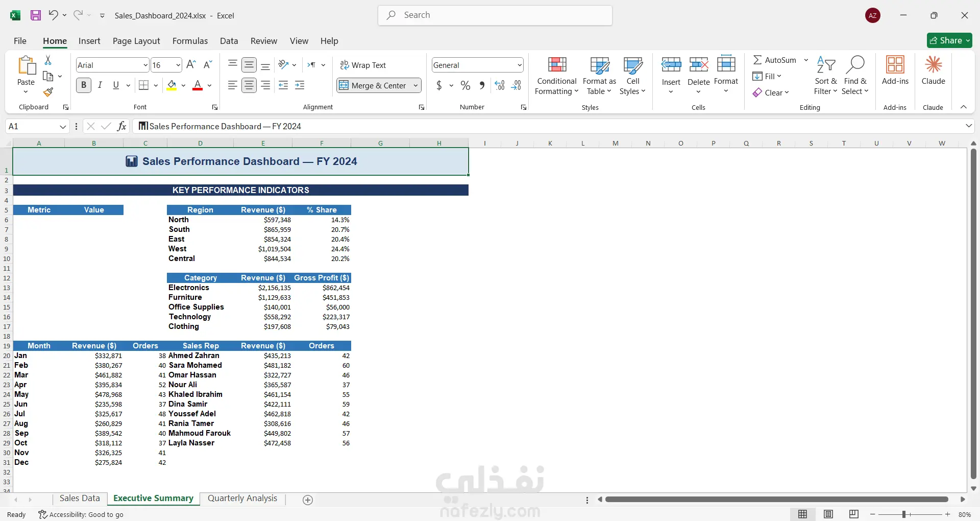This screenshot has height=521, width=980.
Task: Click the Delete cells icon
Action: (x=698, y=65)
